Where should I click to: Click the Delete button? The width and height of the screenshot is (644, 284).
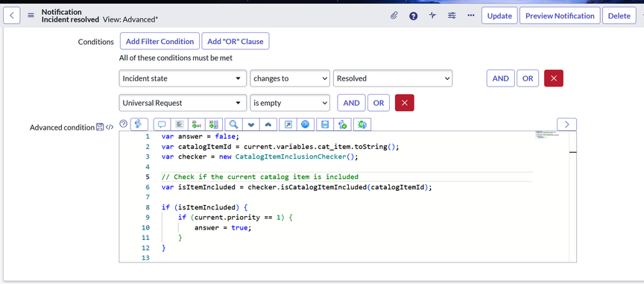[619, 16]
